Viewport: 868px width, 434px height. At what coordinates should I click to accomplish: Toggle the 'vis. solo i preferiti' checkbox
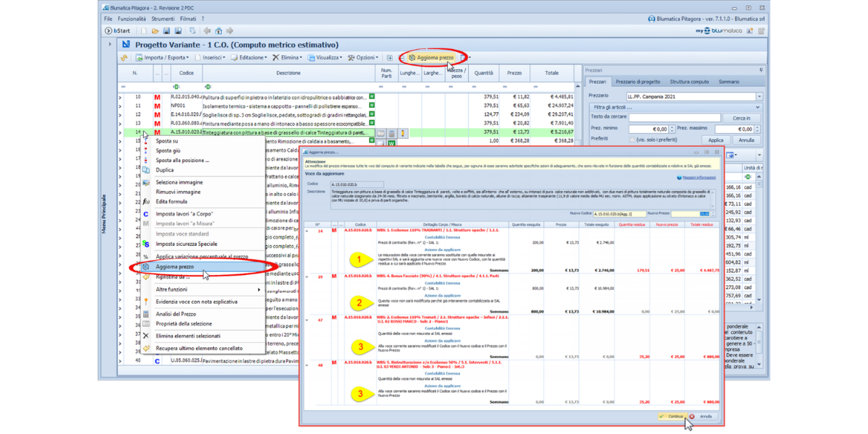click(631, 140)
